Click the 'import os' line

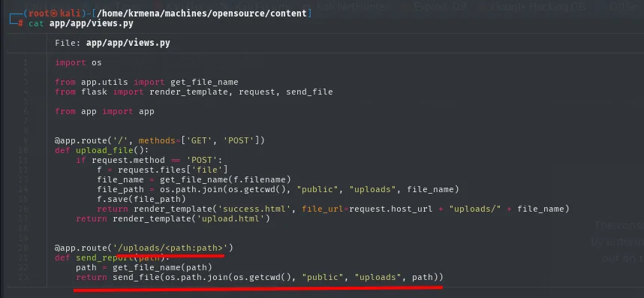pos(78,63)
